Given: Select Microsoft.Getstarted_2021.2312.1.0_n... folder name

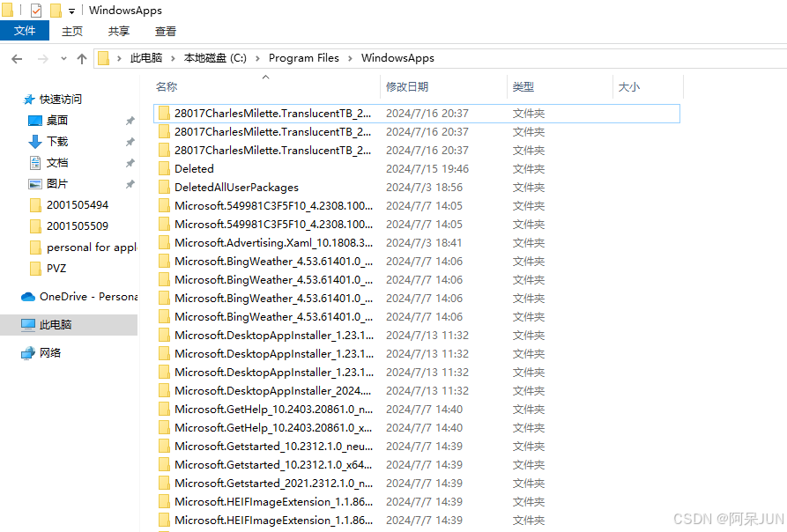Looking at the screenshot, I should tap(273, 484).
